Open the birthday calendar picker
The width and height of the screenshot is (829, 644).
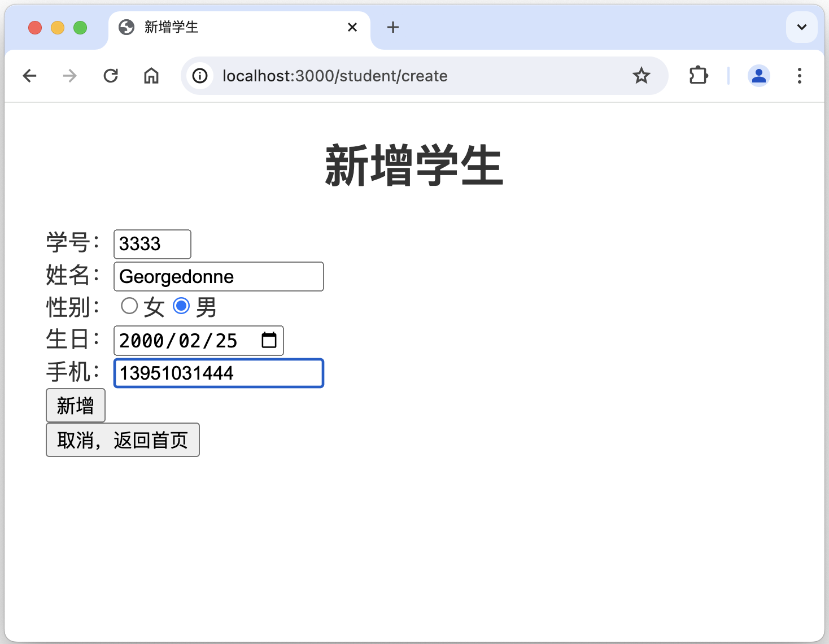269,340
